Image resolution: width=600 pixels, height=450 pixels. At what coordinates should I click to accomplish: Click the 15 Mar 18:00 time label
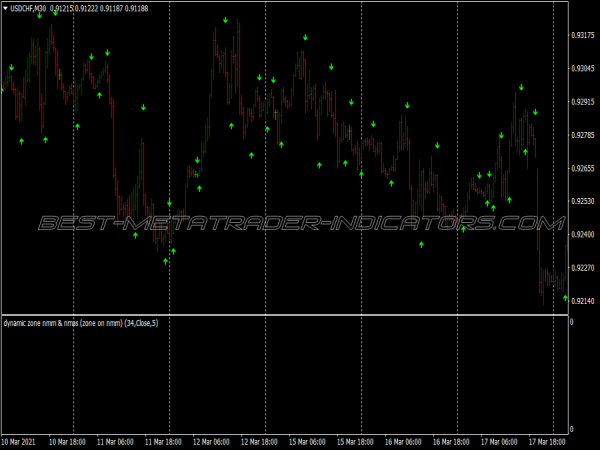(x=355, y=442)
